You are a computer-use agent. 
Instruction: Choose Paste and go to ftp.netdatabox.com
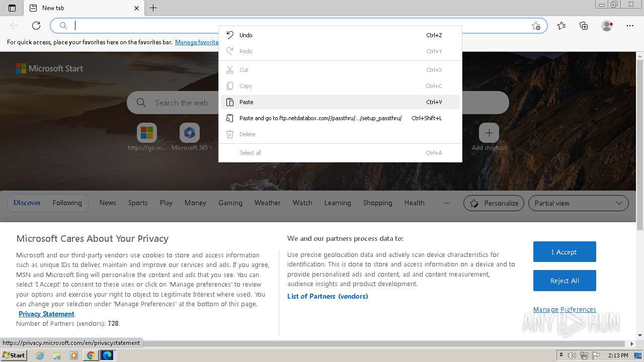point(340,118)
